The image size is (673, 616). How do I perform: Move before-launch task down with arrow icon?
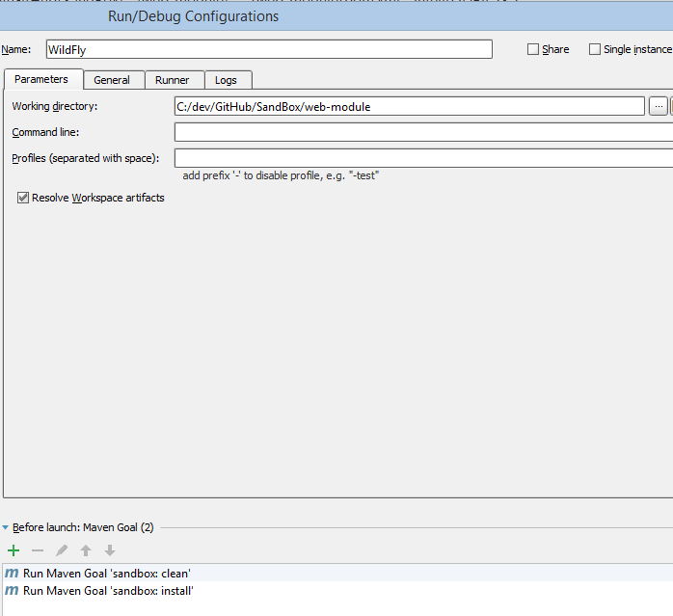(110, 550)
